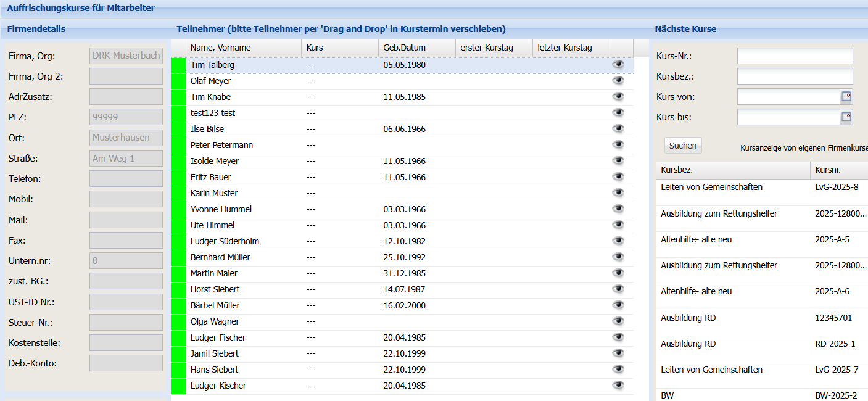868x401 pixels.
Task: Open calendar picker for 'Kurs bis' field
Action: [x=846, y=117]
